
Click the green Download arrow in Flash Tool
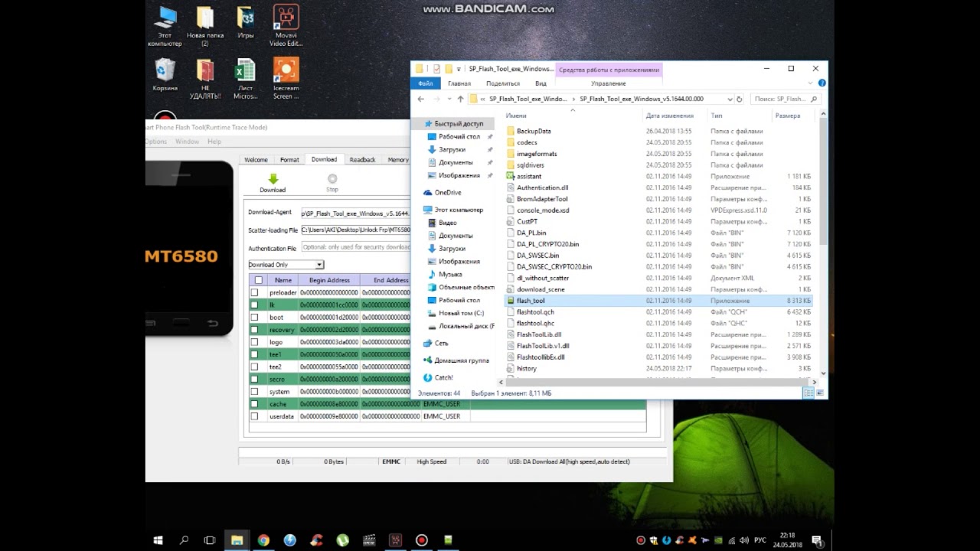coord(273,179)
